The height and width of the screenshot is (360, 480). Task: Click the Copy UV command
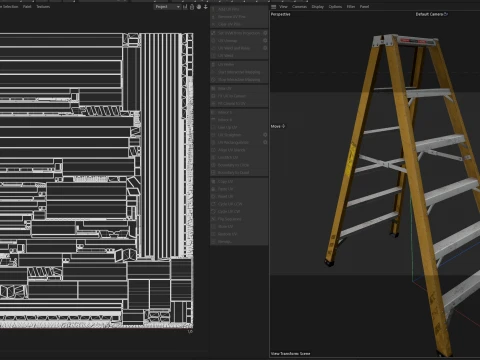(x=239, y=181)
